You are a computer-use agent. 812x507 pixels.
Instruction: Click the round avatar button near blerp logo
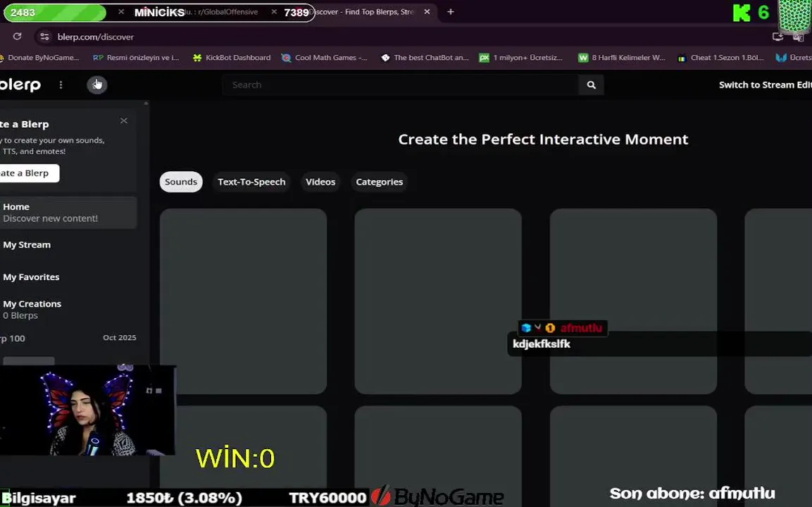[x=97, y=84]
